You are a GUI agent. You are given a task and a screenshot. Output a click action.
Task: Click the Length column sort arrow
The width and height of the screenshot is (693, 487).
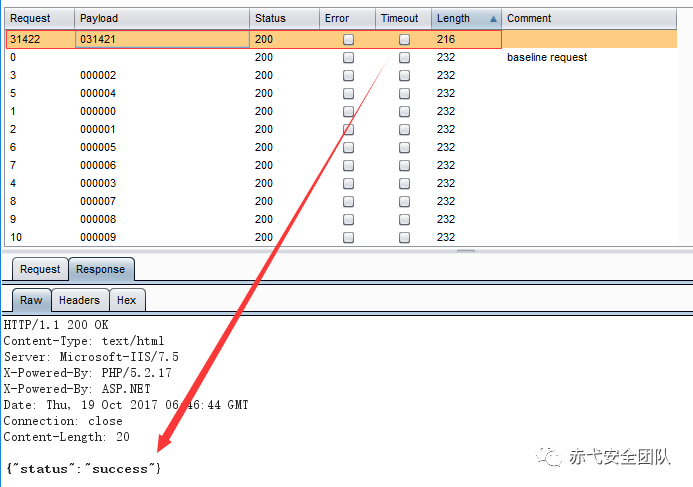493,19
